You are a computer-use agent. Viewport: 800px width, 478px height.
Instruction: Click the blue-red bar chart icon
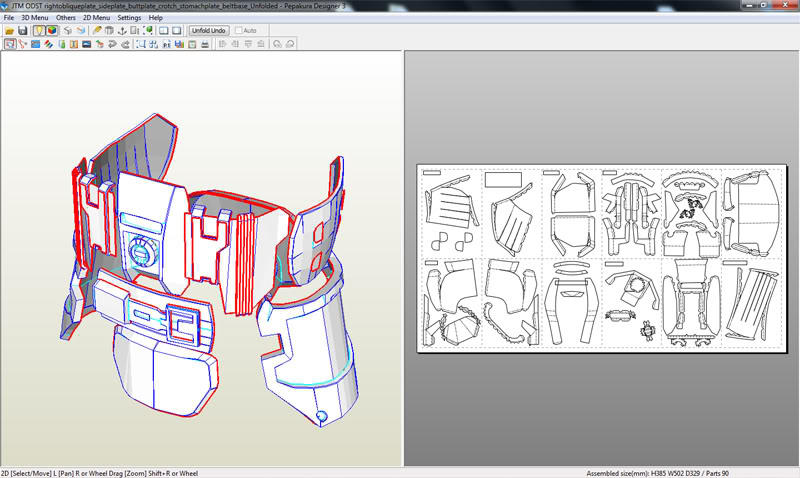pos(179,44)
